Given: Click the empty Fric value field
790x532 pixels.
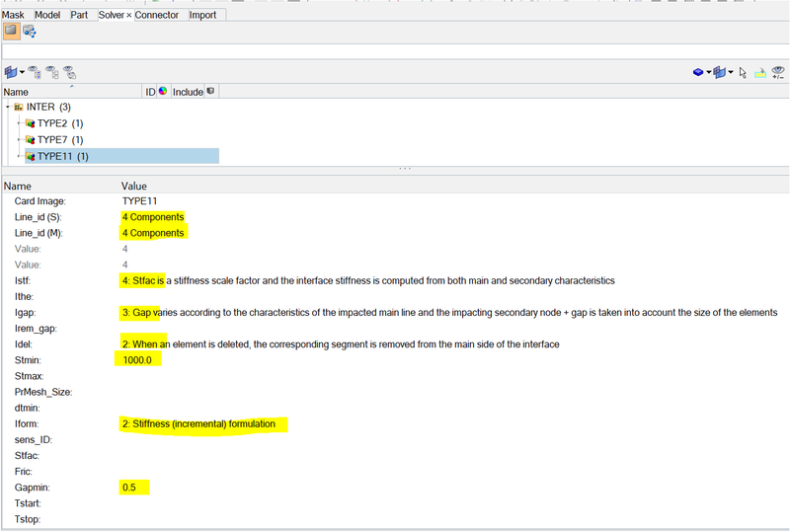Looking at the screenshot, I should (453, 472).
